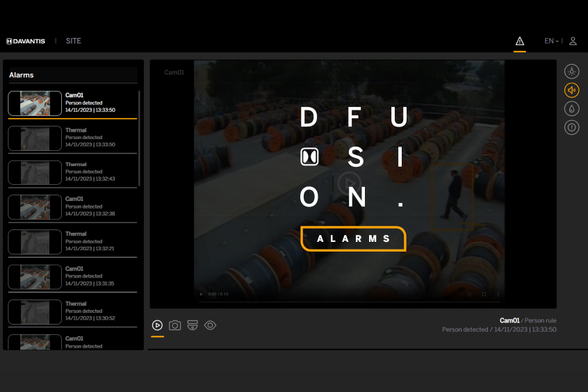Click the alarms list scrollbar
The image size is (588, 392).
pyautogui.click(x=140, y=138)
